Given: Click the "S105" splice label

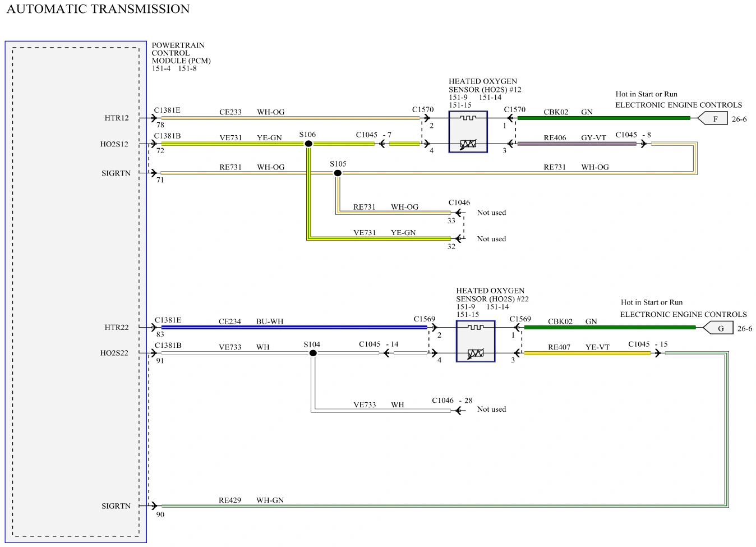Looking at the screenshot, I should (x=338, y=164).
